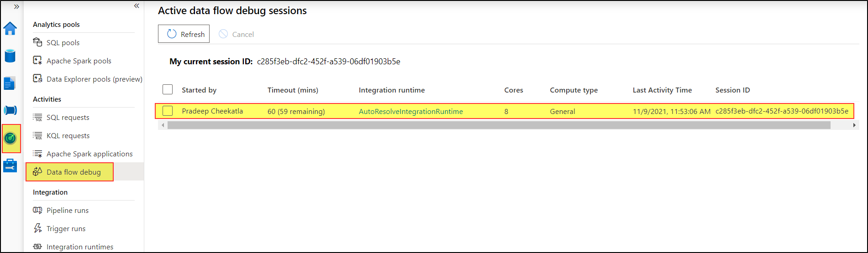Viewport: 868px width, 253px height.
Task: Sort by Last Activity Time column
Action: [x=662, y=90]
